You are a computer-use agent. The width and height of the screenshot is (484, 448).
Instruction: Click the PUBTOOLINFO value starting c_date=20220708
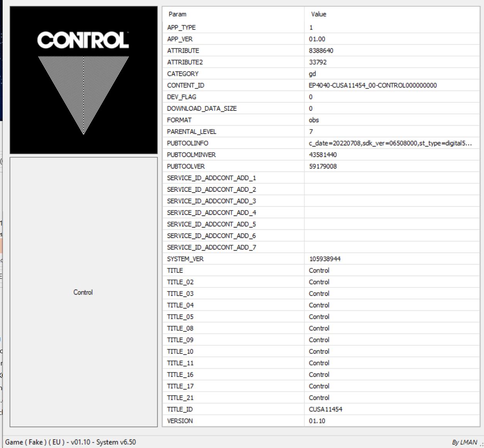[x=390, y=143]
